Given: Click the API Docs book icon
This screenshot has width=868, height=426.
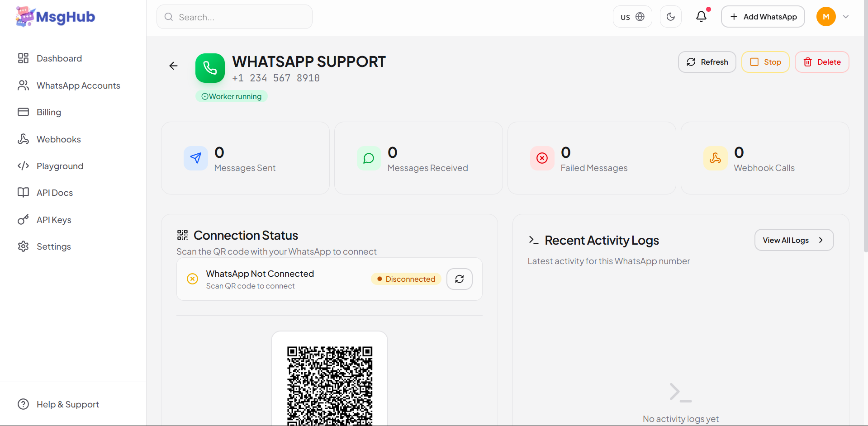Looking at the screenshot, I should point(23,193).
